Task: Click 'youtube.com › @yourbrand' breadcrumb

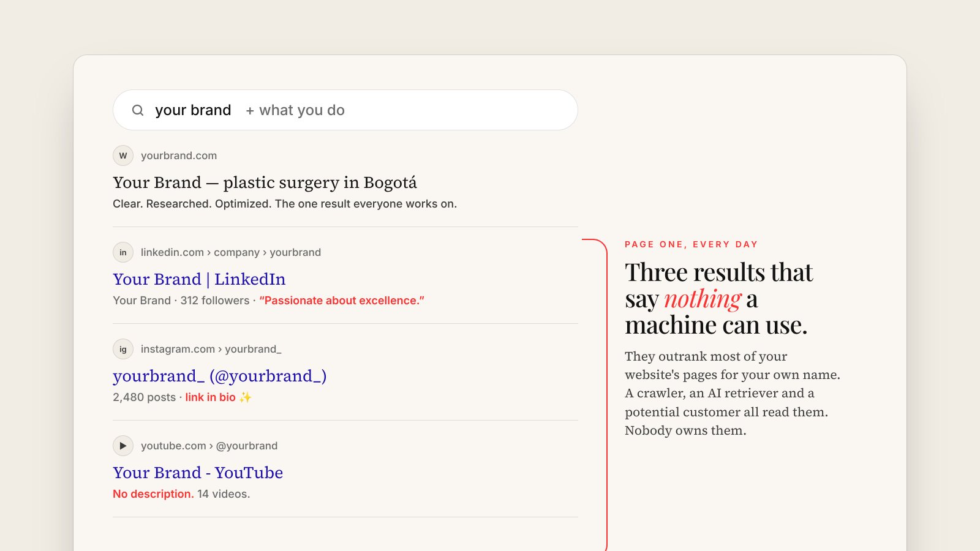Action: pos(209,446)
